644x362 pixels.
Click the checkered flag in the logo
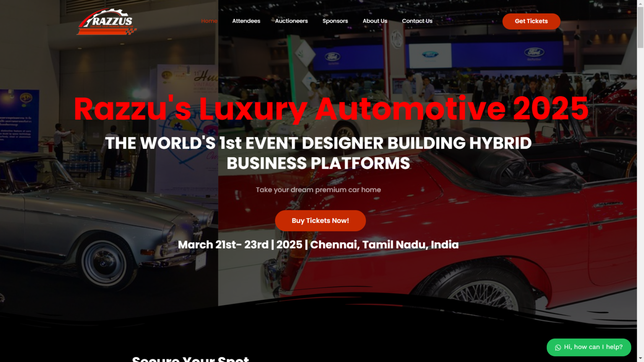[x=131, y=31]
